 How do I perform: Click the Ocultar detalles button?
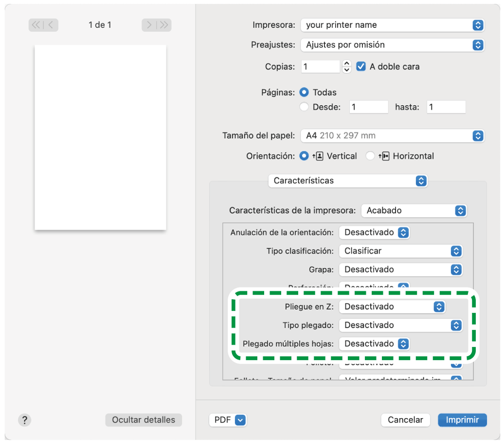(144, 420)
